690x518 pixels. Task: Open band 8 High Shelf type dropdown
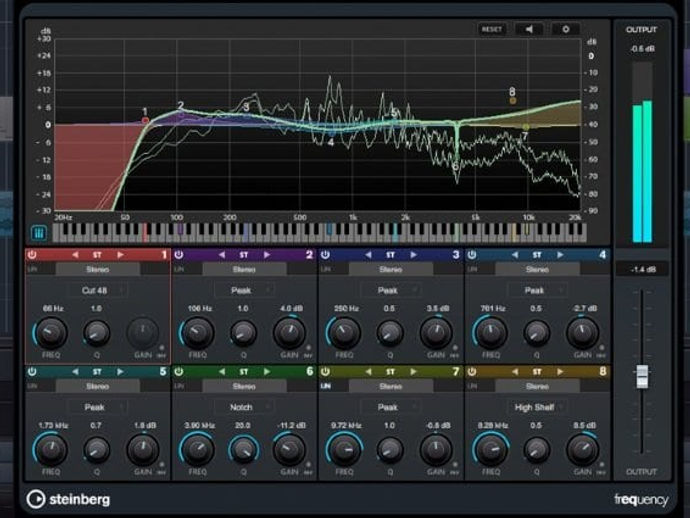(x=537, y=407)
